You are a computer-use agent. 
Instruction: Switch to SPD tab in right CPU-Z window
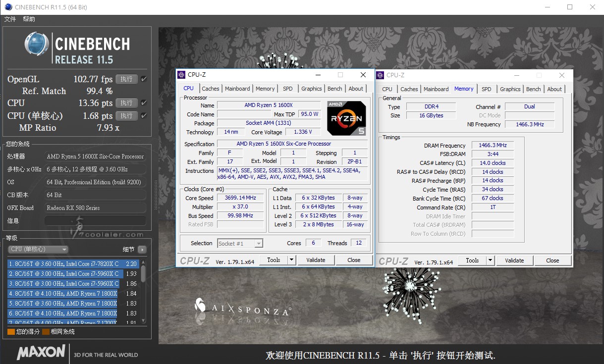click(x=487, y=89)
